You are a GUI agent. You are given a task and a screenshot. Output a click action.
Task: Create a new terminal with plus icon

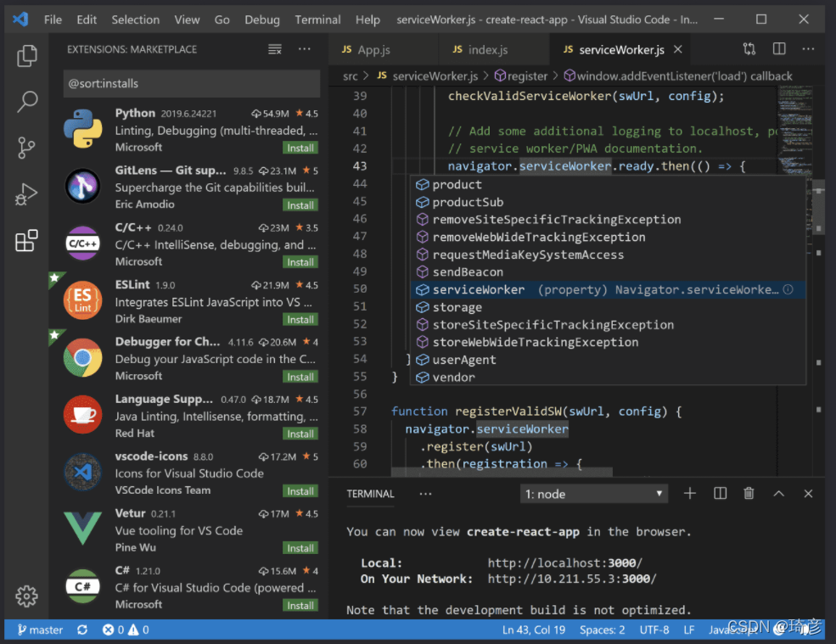689,493
